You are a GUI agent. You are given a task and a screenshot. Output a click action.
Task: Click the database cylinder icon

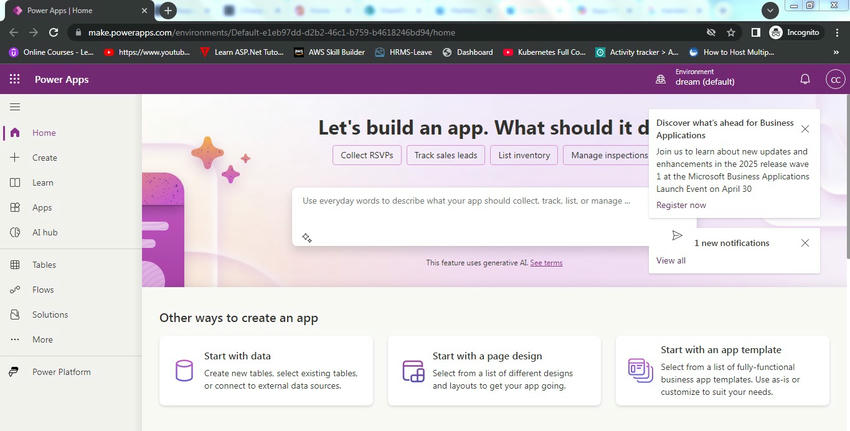184,371
